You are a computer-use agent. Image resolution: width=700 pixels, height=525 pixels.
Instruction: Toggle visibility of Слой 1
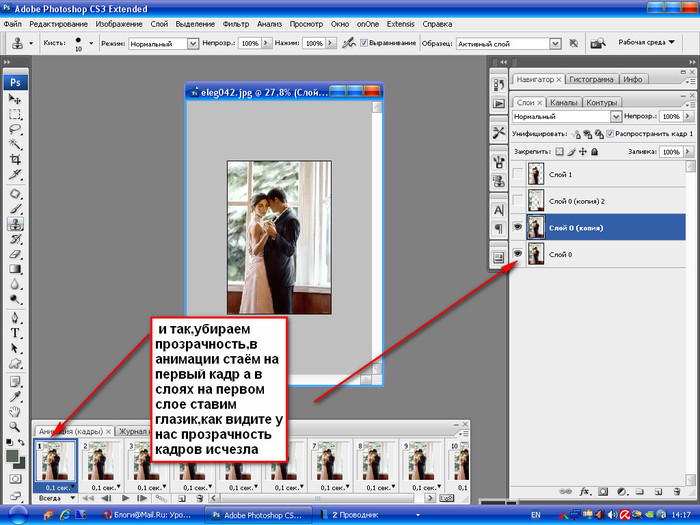coord(517,174)
